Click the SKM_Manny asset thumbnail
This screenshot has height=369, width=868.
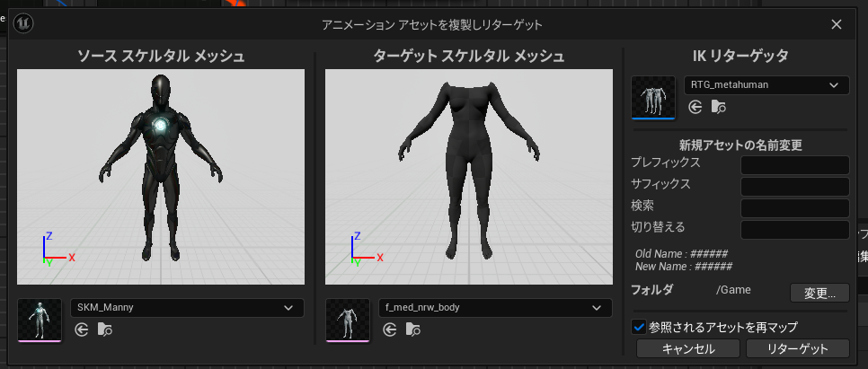click(x=40, y=320)
